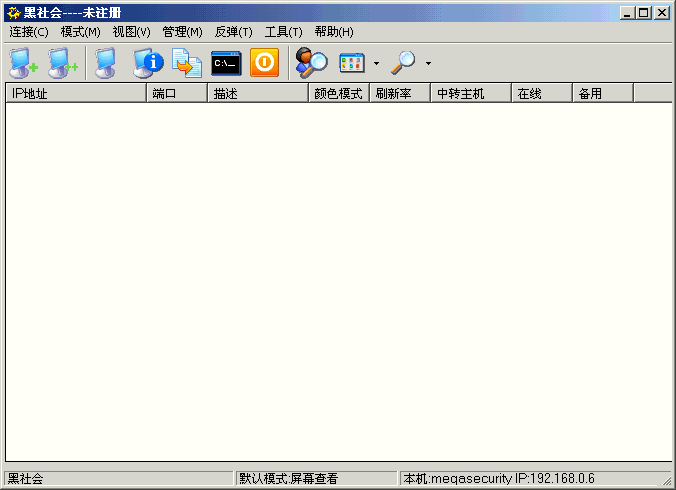Open the 连接(C) menu

29,32
